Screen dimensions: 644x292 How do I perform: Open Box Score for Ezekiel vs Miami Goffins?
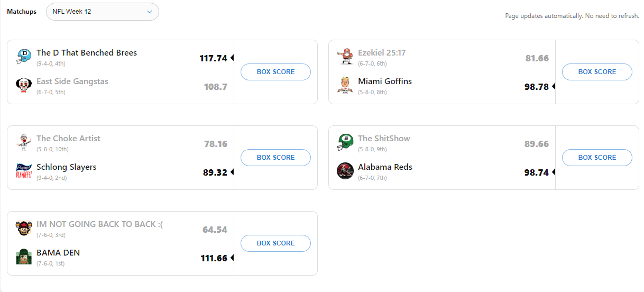(597, 72)
